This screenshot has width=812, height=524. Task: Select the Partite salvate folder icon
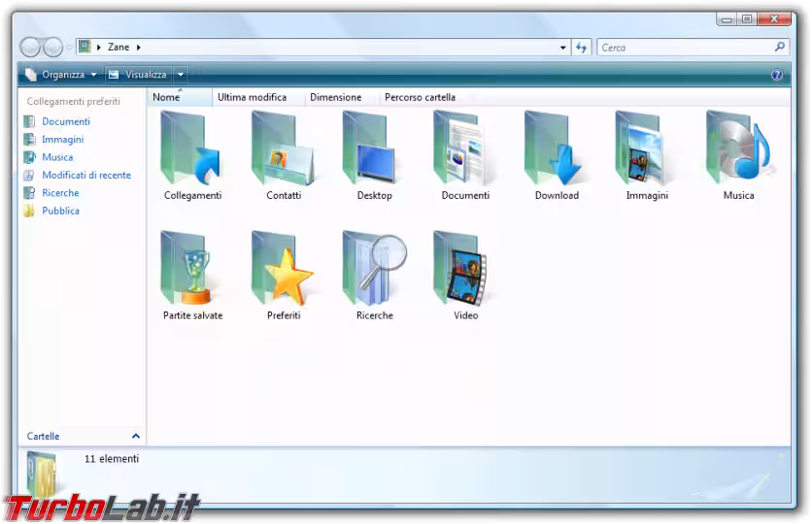[191, 270]
